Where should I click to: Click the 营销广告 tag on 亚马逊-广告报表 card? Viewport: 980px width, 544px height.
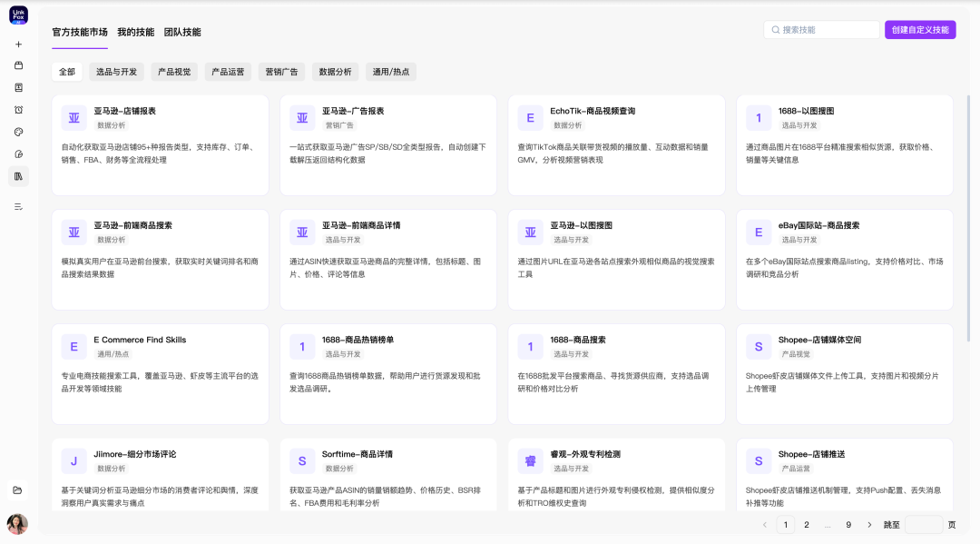pos(339,125)
